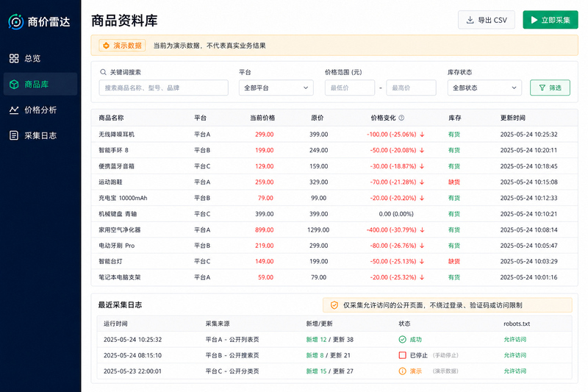Click the play icon in 立即采集
Viewport: 588px width, 392px height.
[x=534, y=20]
